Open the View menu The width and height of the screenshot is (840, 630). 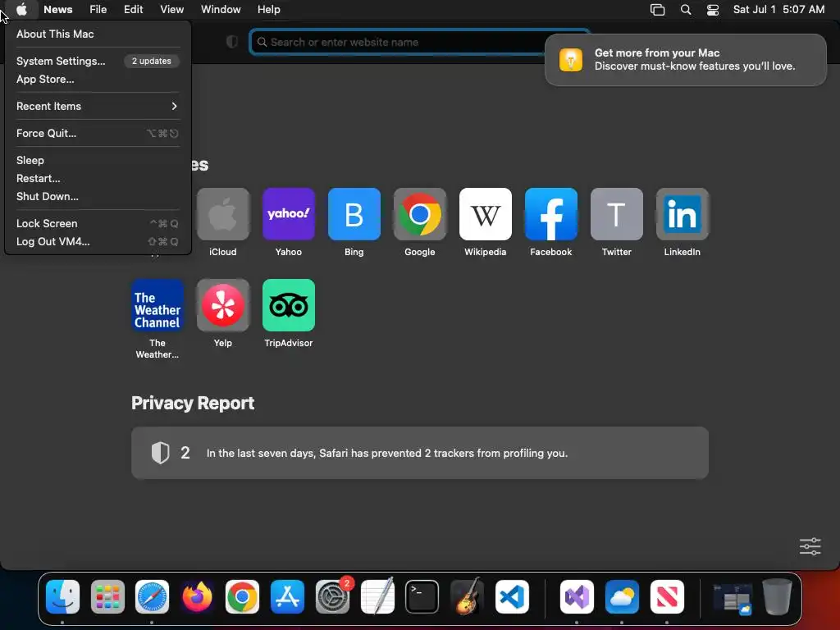172,10
